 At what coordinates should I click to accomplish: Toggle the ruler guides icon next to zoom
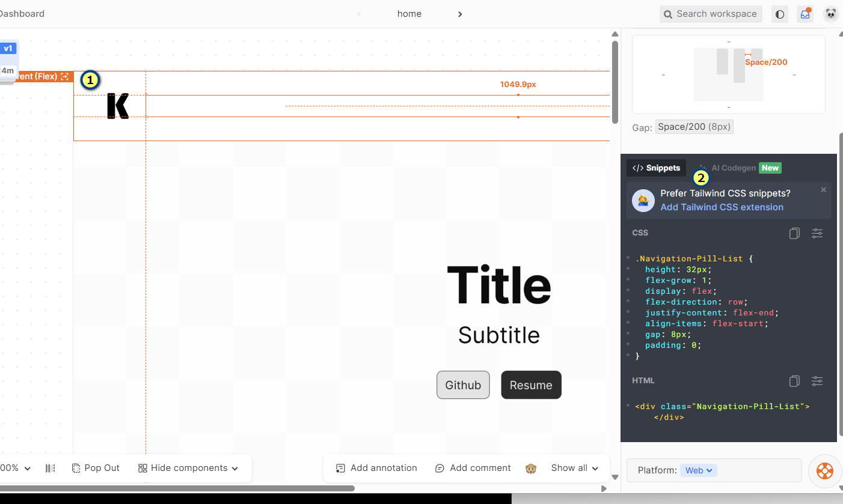[51, 469]
